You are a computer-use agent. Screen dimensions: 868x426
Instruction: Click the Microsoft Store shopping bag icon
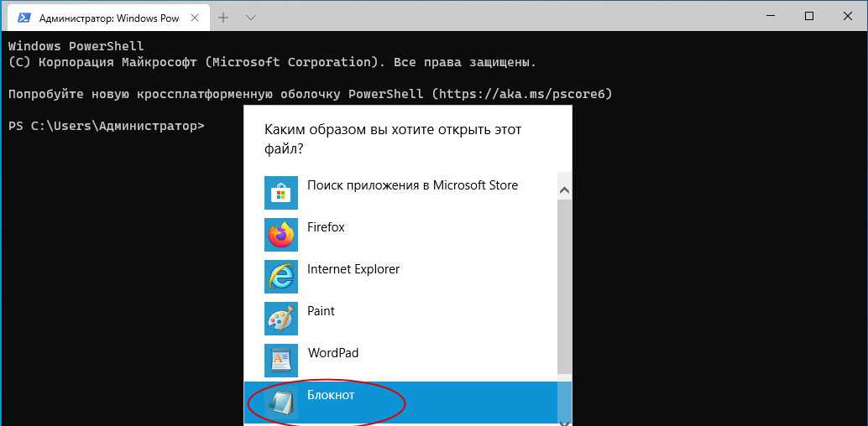pos(281,193)
